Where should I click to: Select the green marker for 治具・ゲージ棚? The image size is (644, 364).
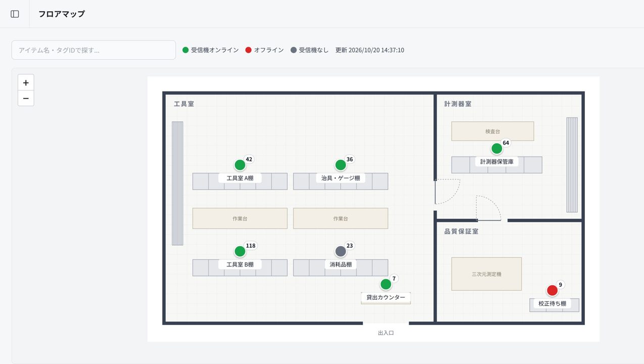[340, 165]
